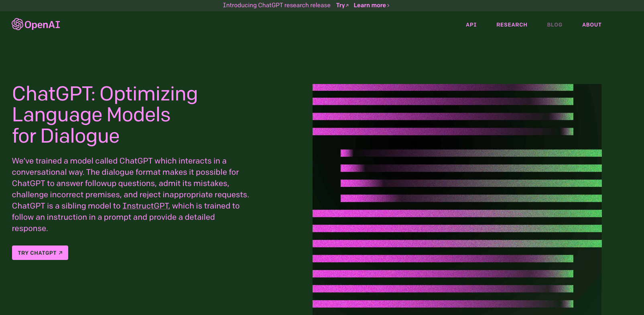Click the paragraph starting 'We've trained a model'
This screenshot has width=644, height=315.
(130, 194)
